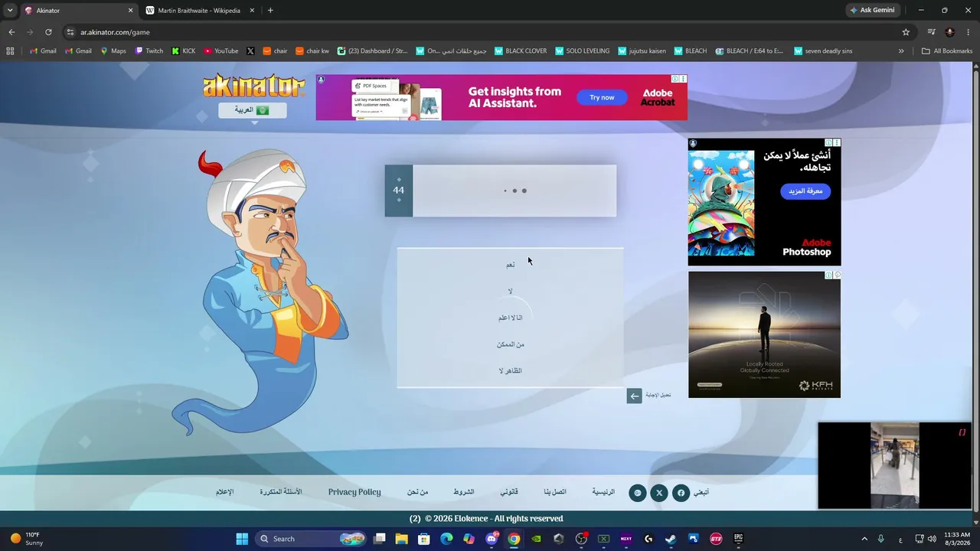Open Epic Games Launcher from the taskbar
Image resolution: width=980 pixels, height=551 pixels.
tap(738, 539)
